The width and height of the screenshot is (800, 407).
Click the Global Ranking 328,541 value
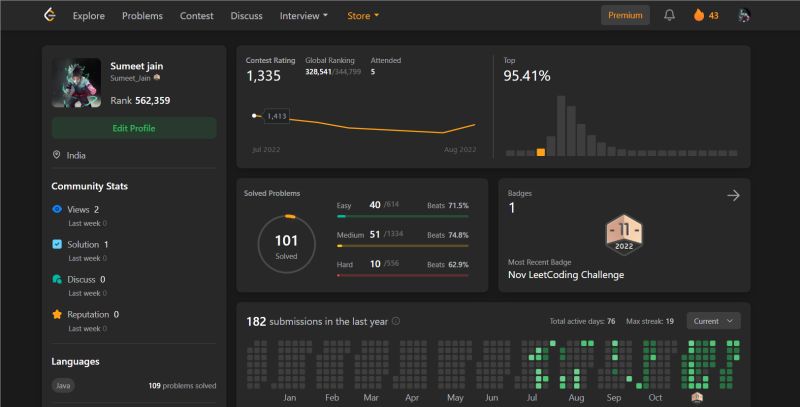click(318, 72)
